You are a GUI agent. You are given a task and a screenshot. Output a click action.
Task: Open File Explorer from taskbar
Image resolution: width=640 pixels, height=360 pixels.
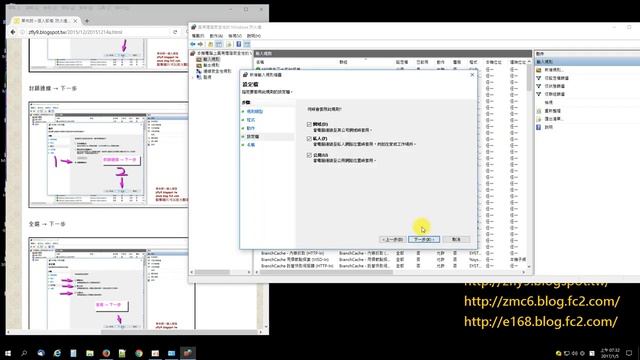pos(90,353)
